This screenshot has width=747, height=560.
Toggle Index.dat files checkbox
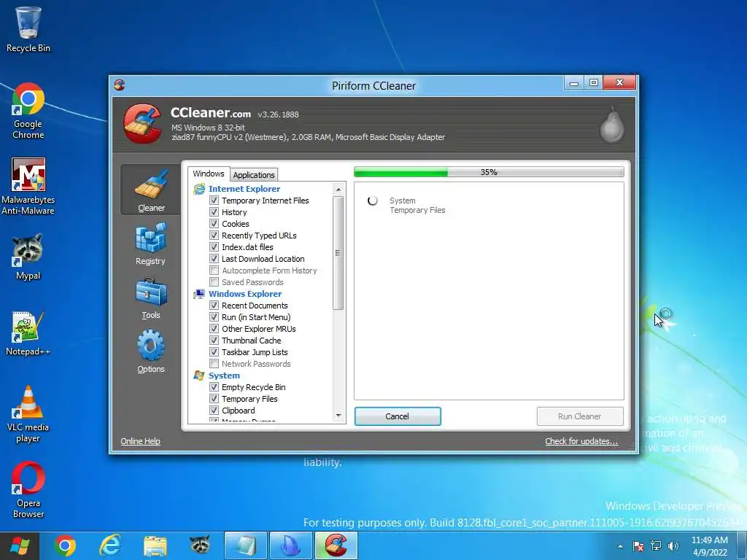(214, 247)
